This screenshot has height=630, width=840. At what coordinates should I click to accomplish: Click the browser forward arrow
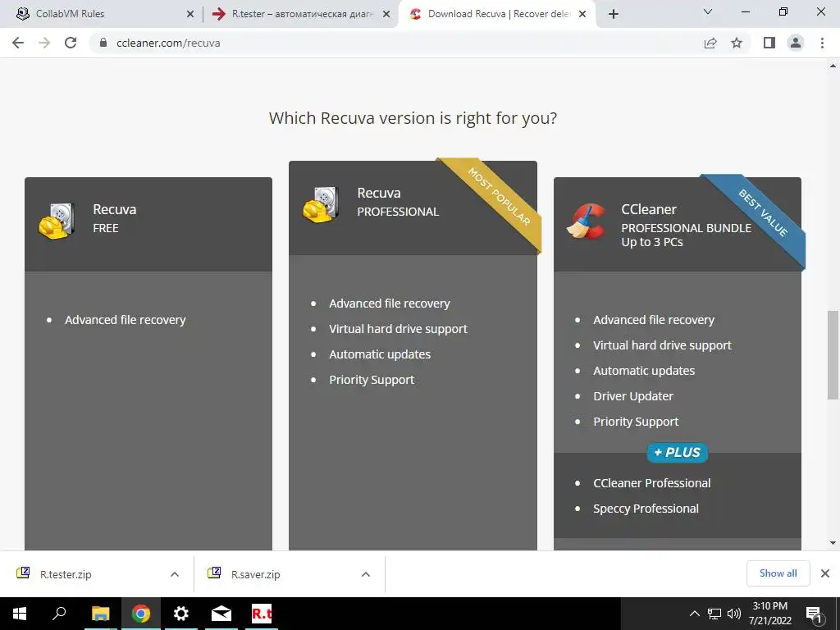tap(44, 43)
